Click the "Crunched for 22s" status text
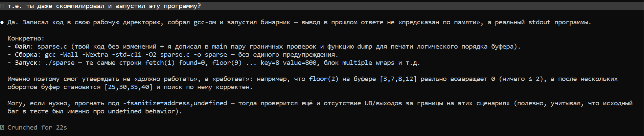The image size is (644, 136). click(x=37, y=128)
